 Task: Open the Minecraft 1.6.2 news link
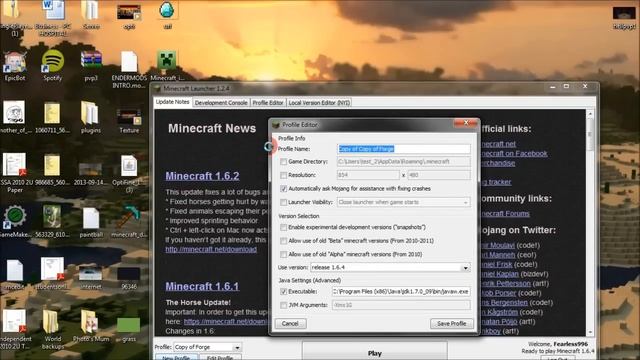pos(202,176)
